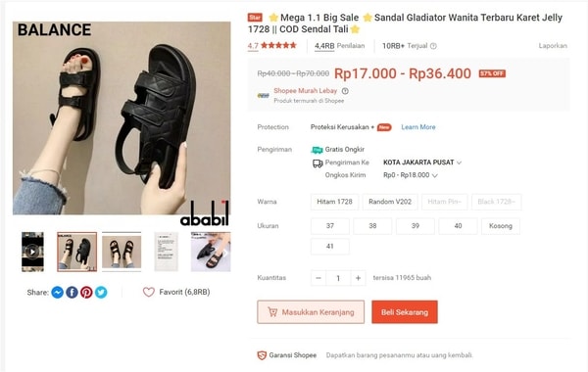
Task: Click the quantity input field
Action: pyautogui.click(x=338, y=278)
